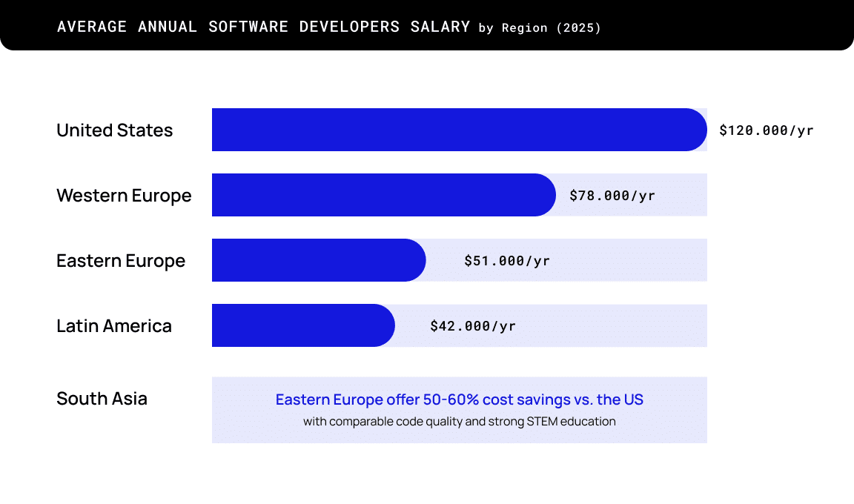
Task: Click the 'with comparable code quality' caption text
Action: 459,421
